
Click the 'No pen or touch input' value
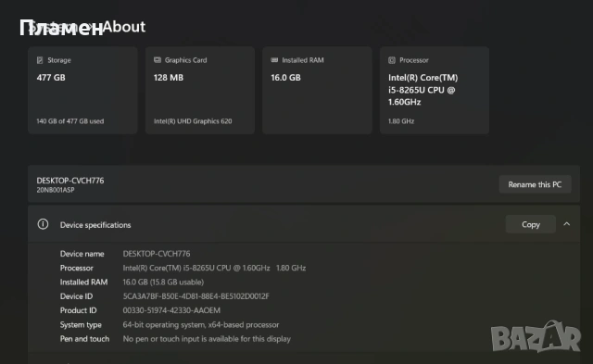pos(207,339)
